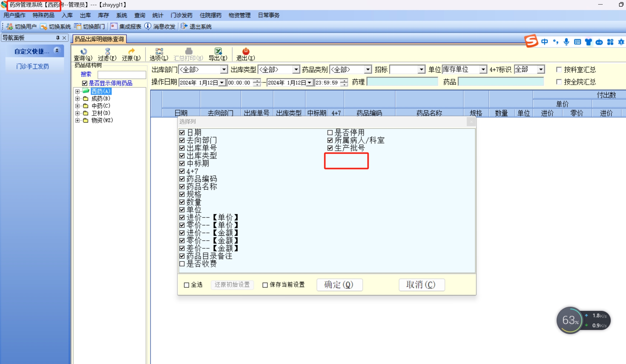The width and height of the screenshot is (626, 364).
Task: Click the 门诊手工发药 shortcut link
Action: pos(33,66)
